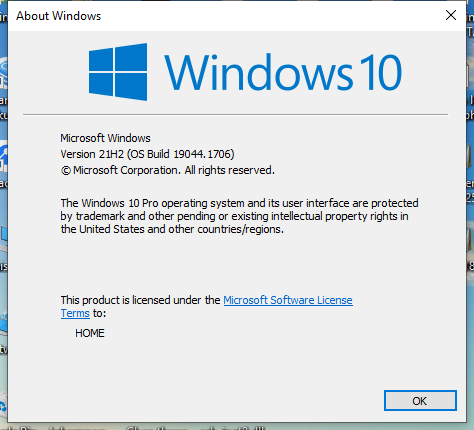Image resolution: width=474 pixels, height=430 pixels.
Task: Click the Windows logo graphic
Action: (118, 72)
